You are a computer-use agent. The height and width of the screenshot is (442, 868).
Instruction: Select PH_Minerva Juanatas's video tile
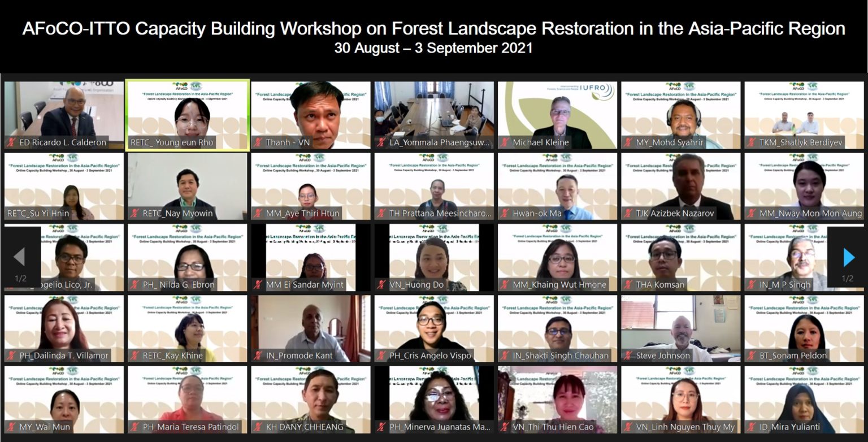(x=434, y=400)
